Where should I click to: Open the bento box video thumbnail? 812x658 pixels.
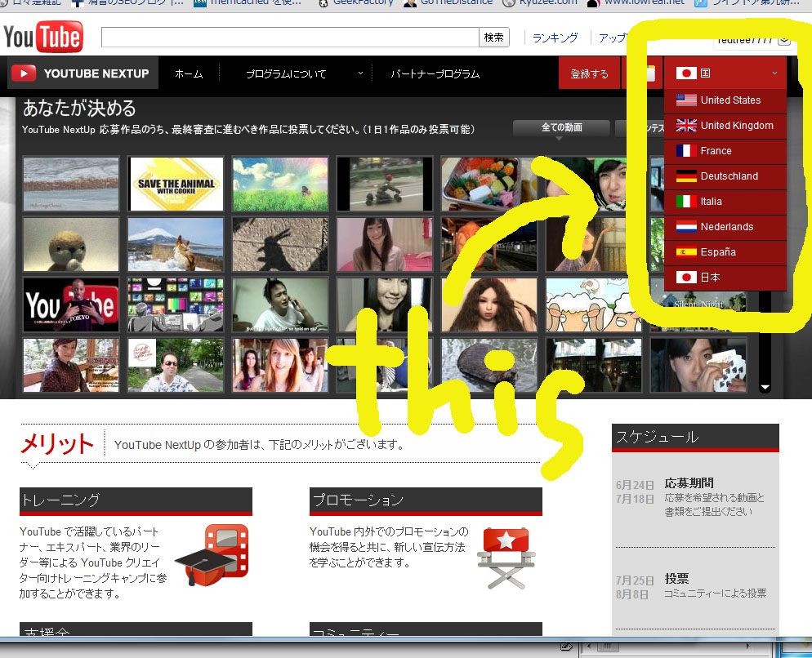coord(489,184)
